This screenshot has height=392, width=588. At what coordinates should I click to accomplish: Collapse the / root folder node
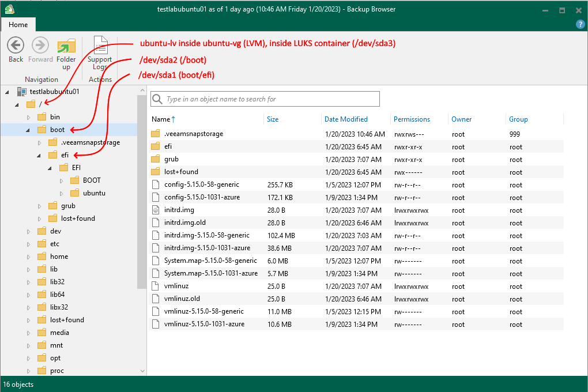click(x=17, y=105)
